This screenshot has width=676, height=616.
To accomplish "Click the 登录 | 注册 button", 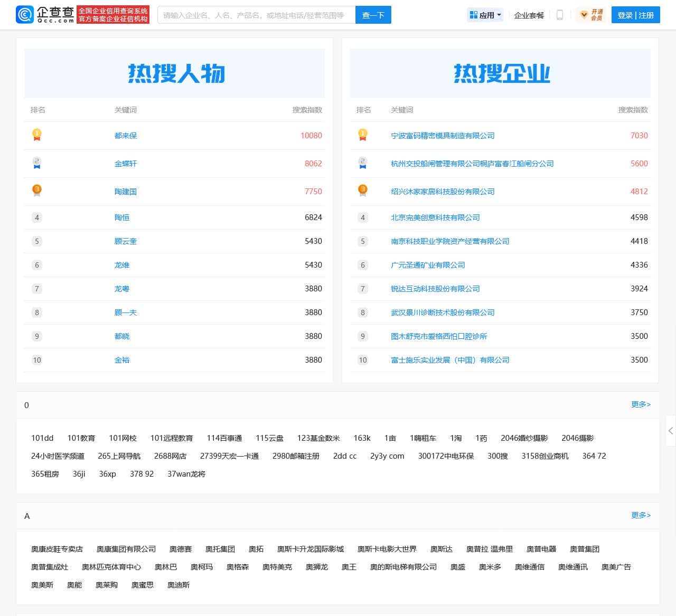I will [636, 15].
